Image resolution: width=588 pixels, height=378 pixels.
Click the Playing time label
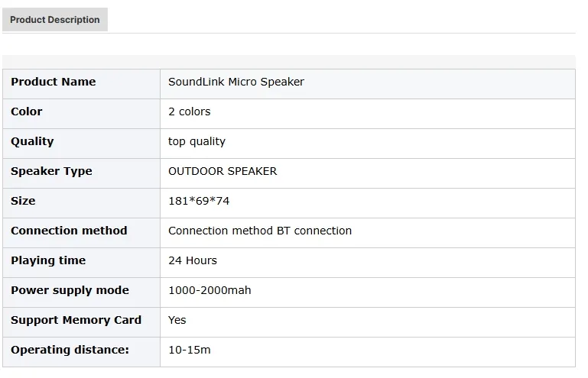(x=48, y=260)
